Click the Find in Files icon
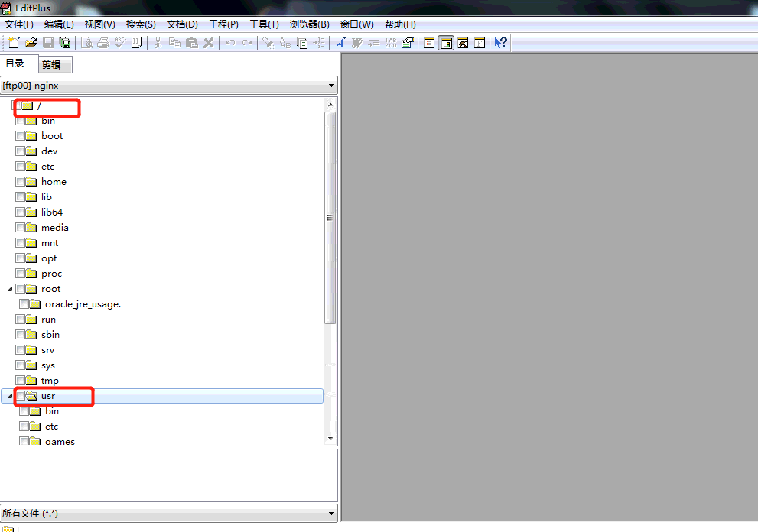Image resolution: width=758 pixels, height=532 pixels. pyautogui.click(x=302, y=43)
